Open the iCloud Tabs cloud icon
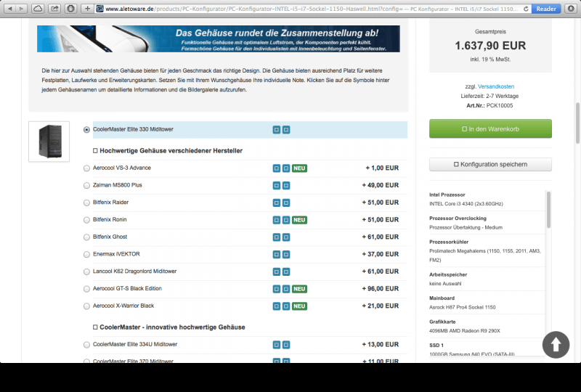The width and height of the screenshot is (581, 392). (x=38, y=9)
